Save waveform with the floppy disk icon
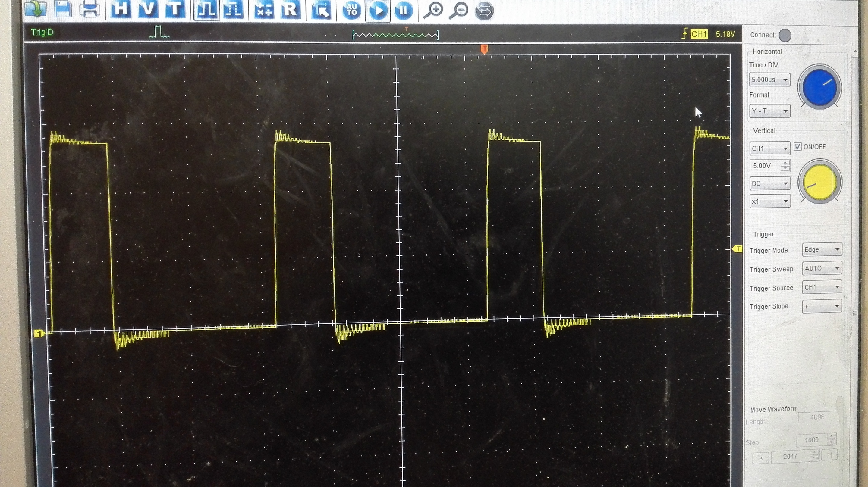 point(63,8)
